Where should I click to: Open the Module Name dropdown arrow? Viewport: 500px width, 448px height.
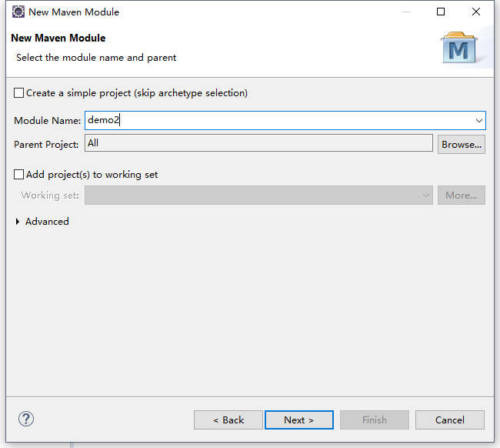click(478, 121)
